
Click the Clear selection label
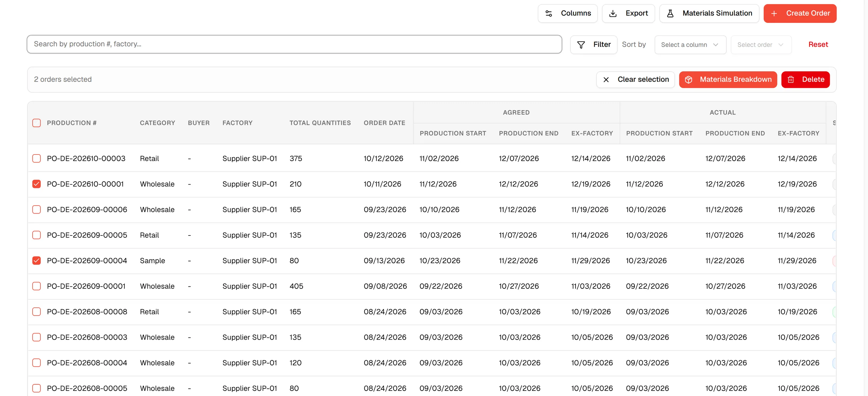(643, 80)
